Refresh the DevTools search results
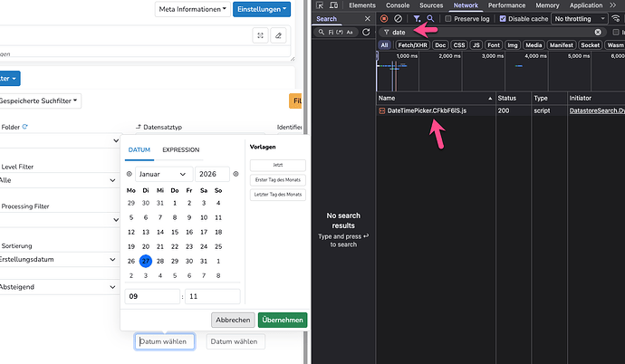 (366, 32)
